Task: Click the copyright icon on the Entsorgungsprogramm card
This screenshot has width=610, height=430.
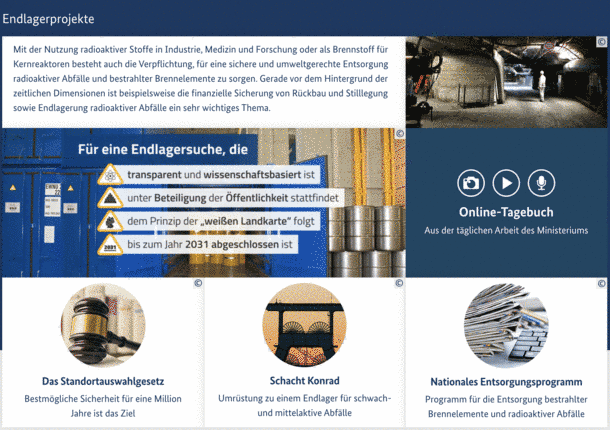Action: pyautogui.click(x=601, y=283)
